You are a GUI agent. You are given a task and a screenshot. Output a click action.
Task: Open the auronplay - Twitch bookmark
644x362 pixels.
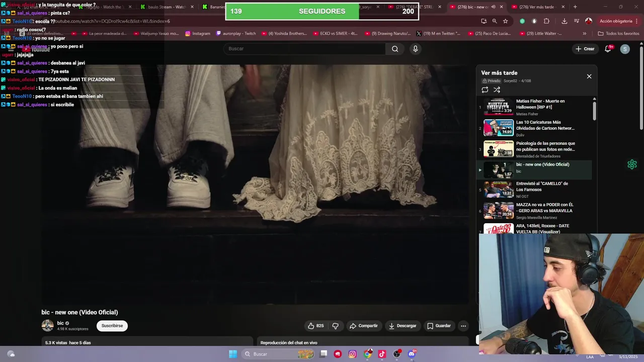236,34
